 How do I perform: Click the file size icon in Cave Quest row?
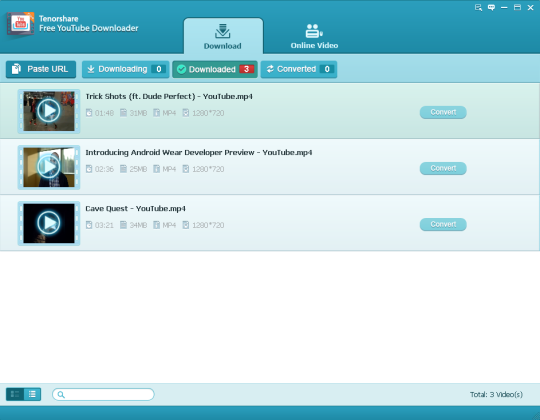tap(123, 225)
